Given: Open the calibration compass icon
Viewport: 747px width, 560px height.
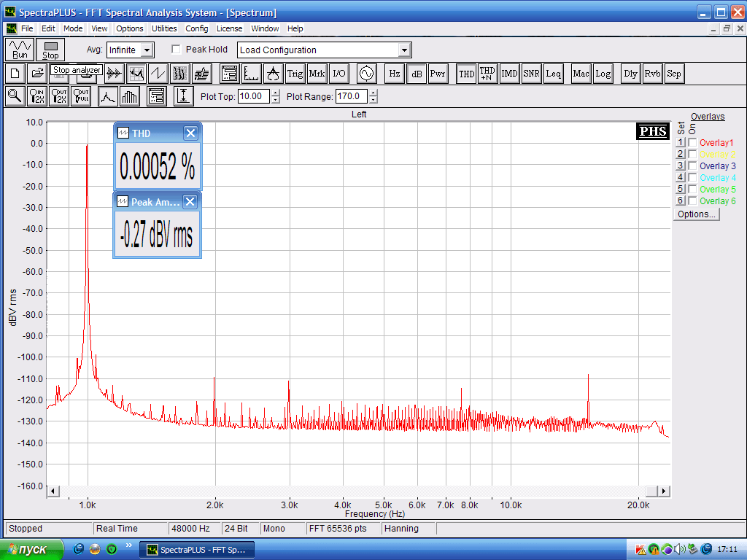Looking at the screenshot, I should (274, 74).
